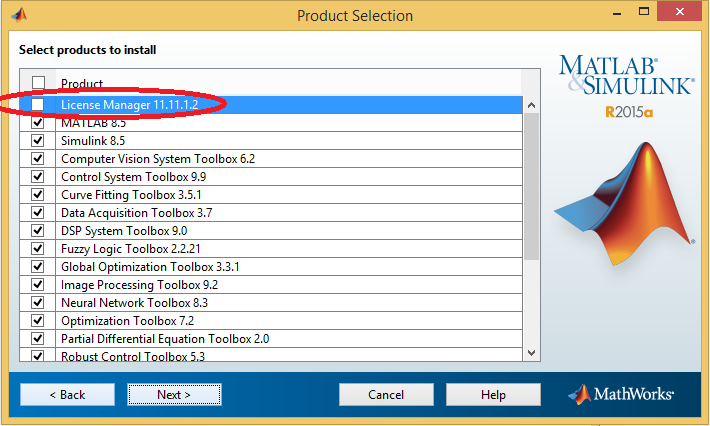Click the scrollbar down arrow

click(x=532, y=352)
